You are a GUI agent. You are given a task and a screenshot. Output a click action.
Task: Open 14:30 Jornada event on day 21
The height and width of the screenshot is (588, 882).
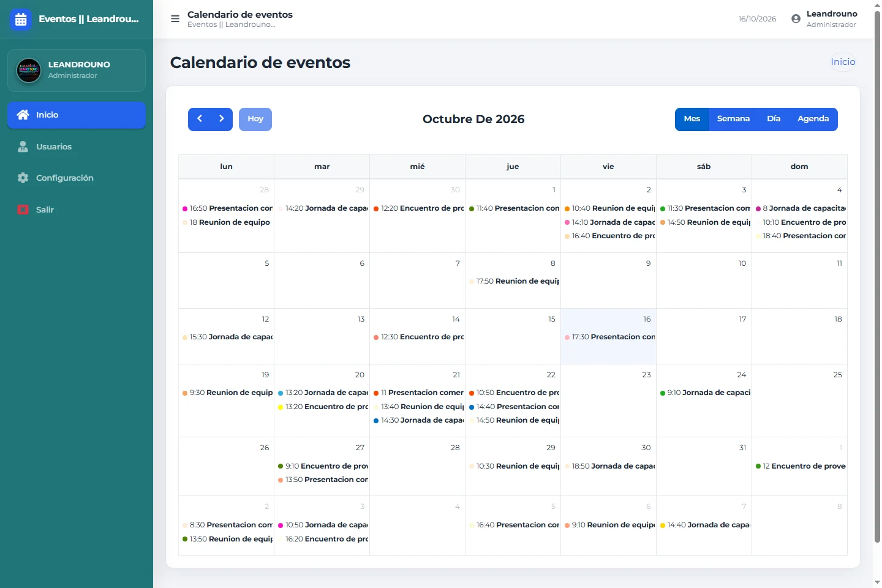tap(418, 420)
